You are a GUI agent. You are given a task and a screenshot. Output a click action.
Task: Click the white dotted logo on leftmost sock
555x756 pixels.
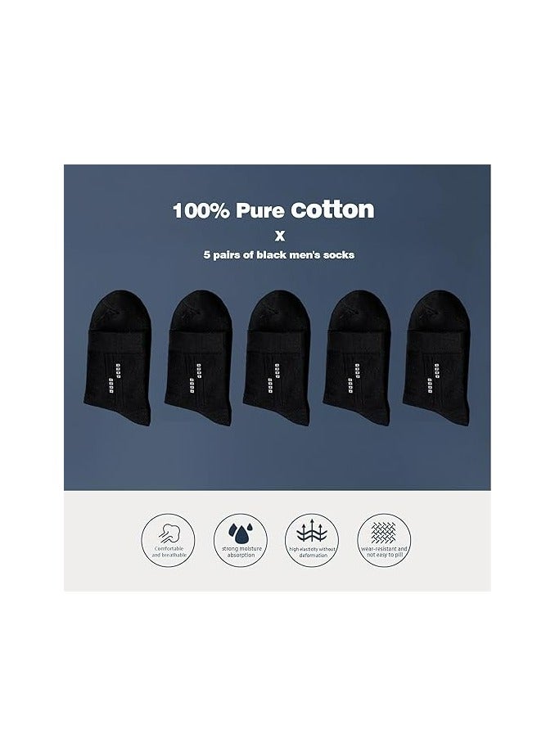coord(115,378)
